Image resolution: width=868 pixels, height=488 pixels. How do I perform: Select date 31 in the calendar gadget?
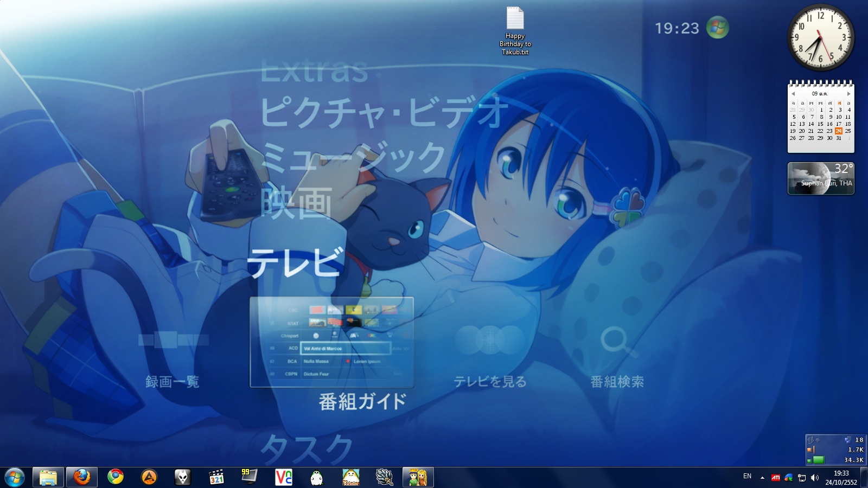click(839, 138)
